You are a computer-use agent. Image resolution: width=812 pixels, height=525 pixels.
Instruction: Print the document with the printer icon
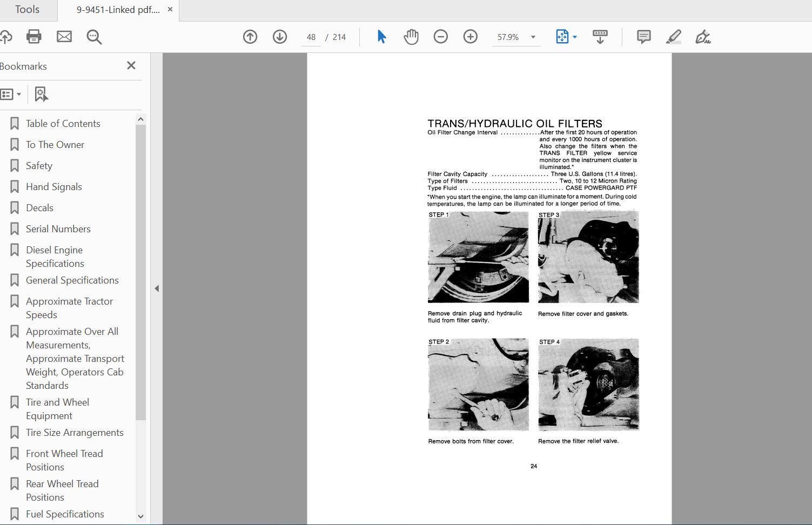tap(34, 37)
